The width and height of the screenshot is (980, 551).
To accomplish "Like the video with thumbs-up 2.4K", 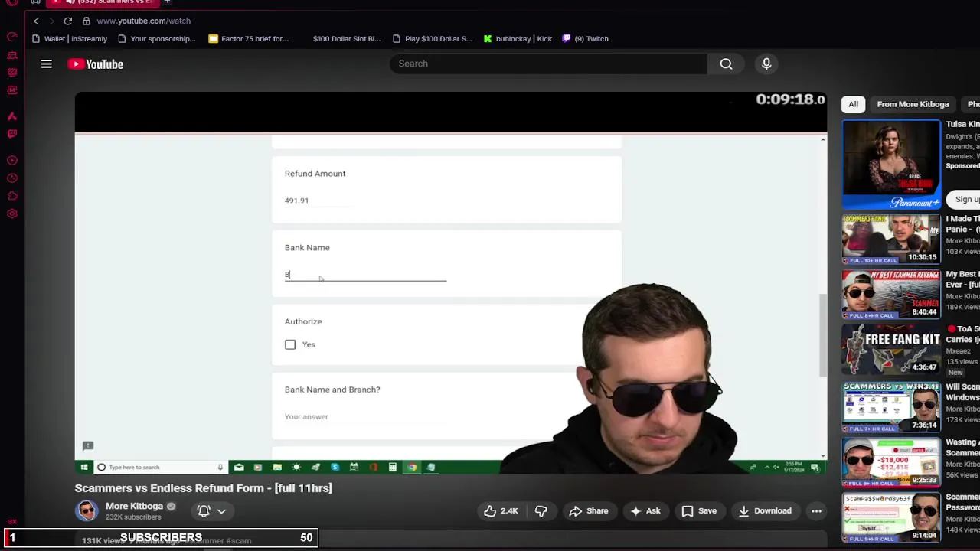I will point(501,511).
